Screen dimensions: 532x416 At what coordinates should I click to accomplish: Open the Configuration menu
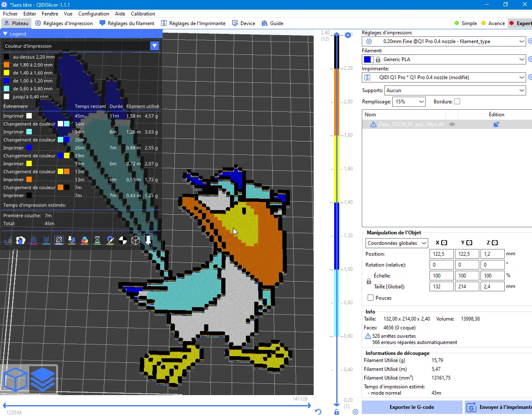point(94,14)
